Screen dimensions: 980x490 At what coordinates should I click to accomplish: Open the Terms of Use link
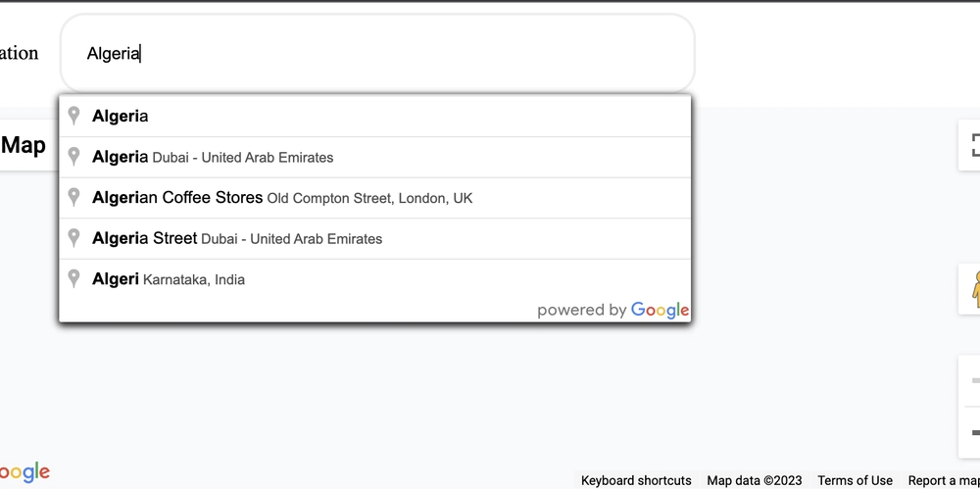[x=855, y=480]
